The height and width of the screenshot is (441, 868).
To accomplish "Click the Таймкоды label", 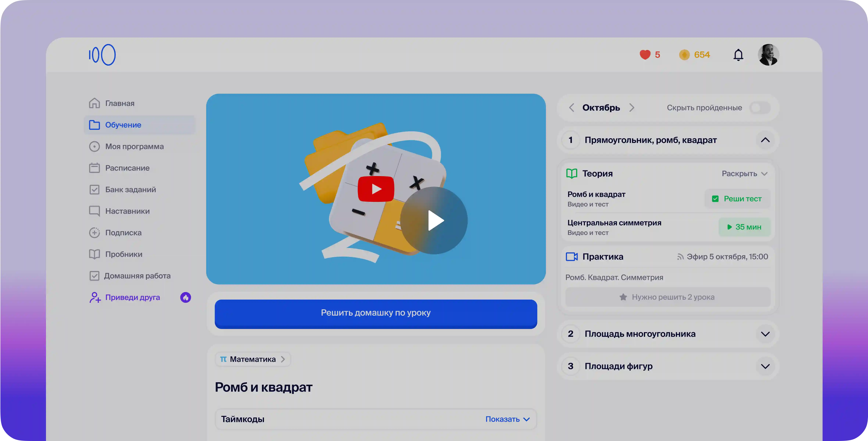I will click(243, 419).
